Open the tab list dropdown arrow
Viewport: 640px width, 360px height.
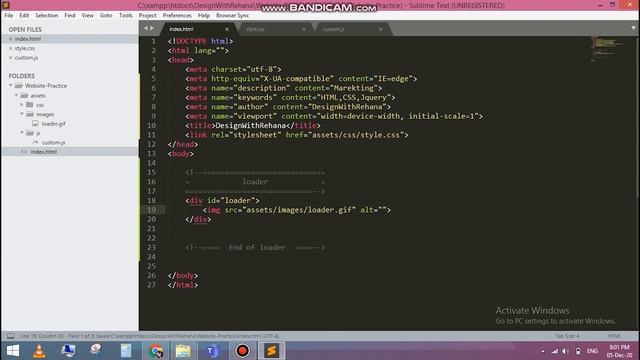coord(633,28)
